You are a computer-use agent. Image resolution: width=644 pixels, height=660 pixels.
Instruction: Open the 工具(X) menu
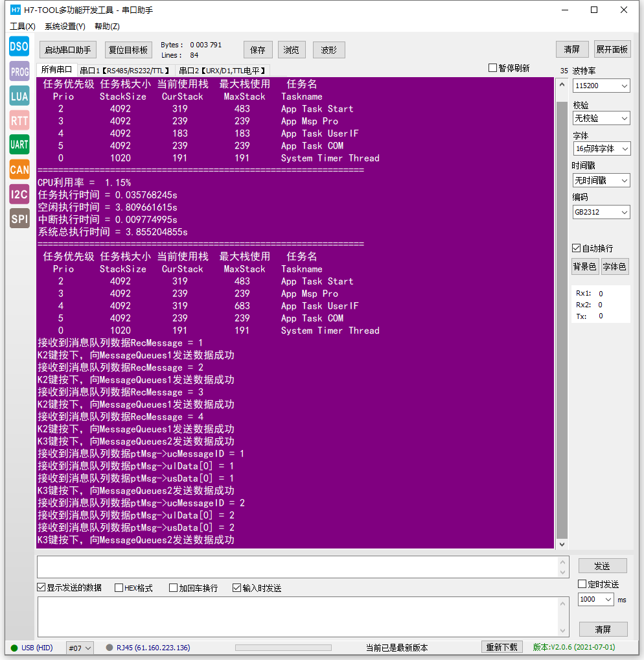pos(22,26)
